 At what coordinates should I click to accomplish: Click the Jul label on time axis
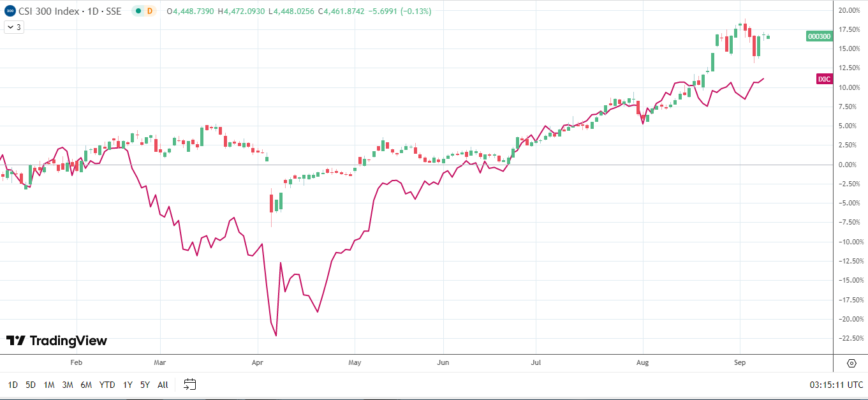coord(535,363)
